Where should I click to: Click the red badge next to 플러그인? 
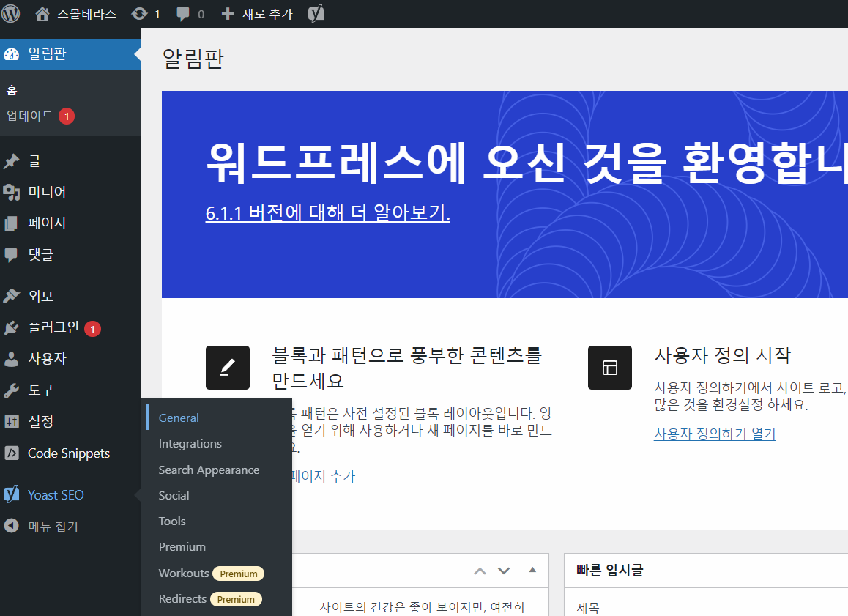92,329
